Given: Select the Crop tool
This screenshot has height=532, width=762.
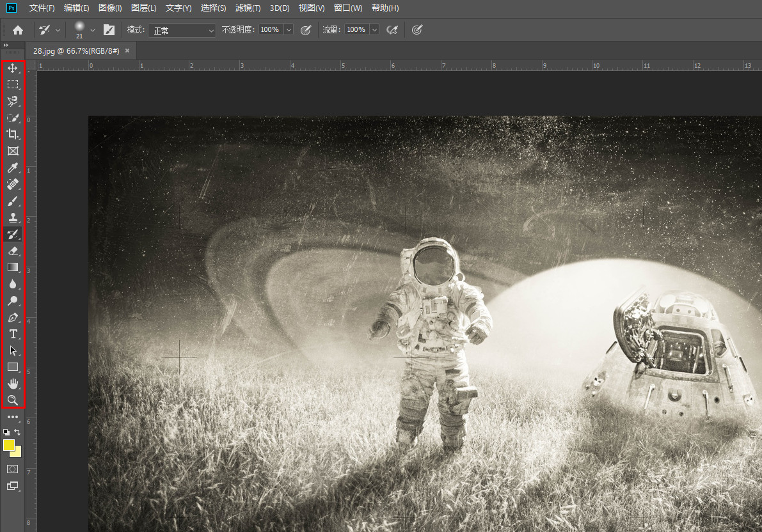Looking at the screenshot, I should coord(13,134).
